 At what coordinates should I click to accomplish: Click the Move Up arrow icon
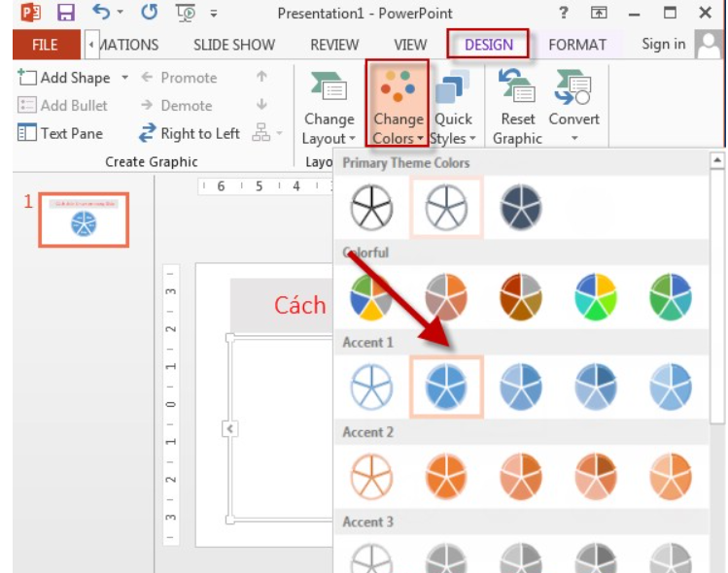pos(261,77)
